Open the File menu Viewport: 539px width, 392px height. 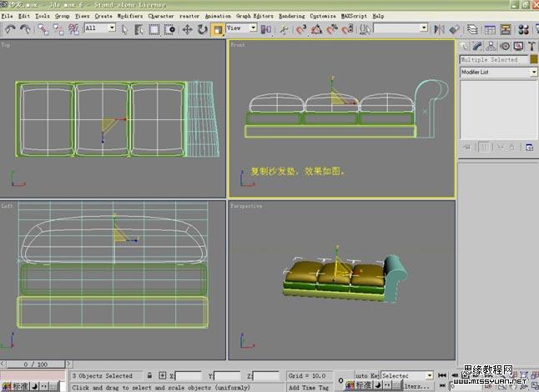tap(7, 16)
